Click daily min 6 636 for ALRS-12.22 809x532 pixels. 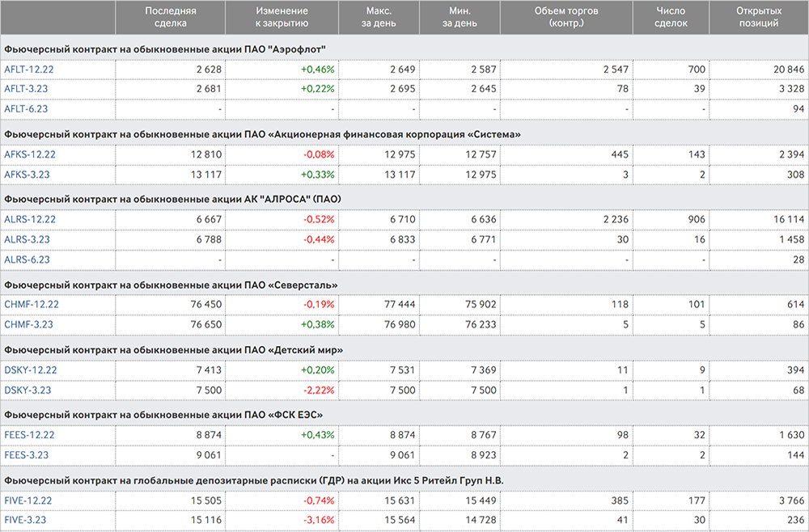click(x=484, y=220)
